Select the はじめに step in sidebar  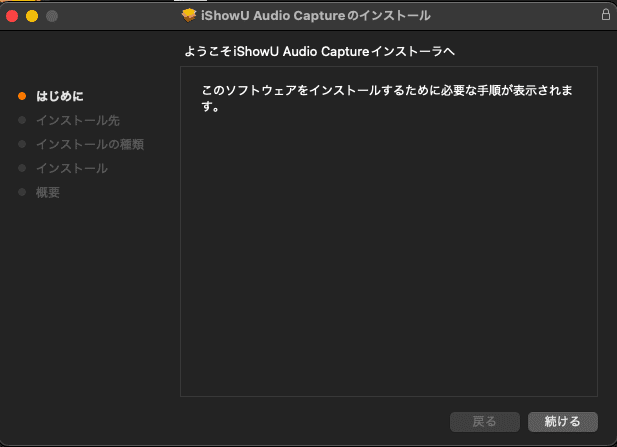tap(59, 96)
